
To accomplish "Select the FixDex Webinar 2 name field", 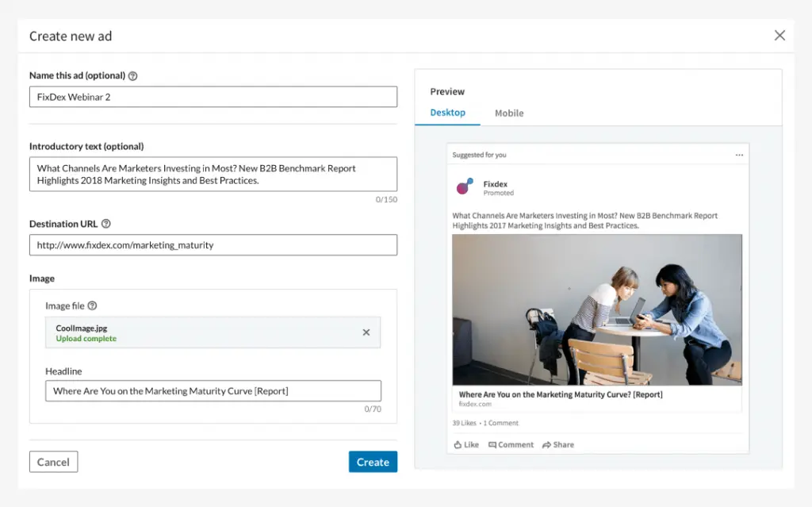I will (213, 96).
